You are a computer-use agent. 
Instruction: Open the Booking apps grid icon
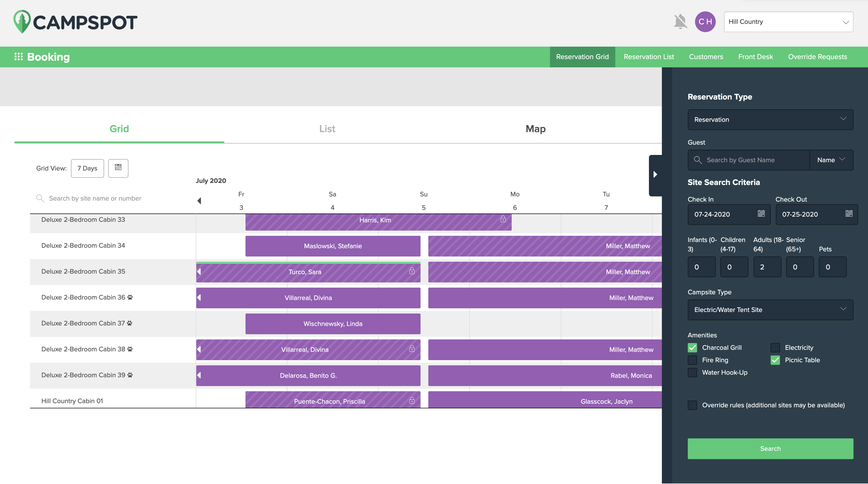click(x=19, y=57)
